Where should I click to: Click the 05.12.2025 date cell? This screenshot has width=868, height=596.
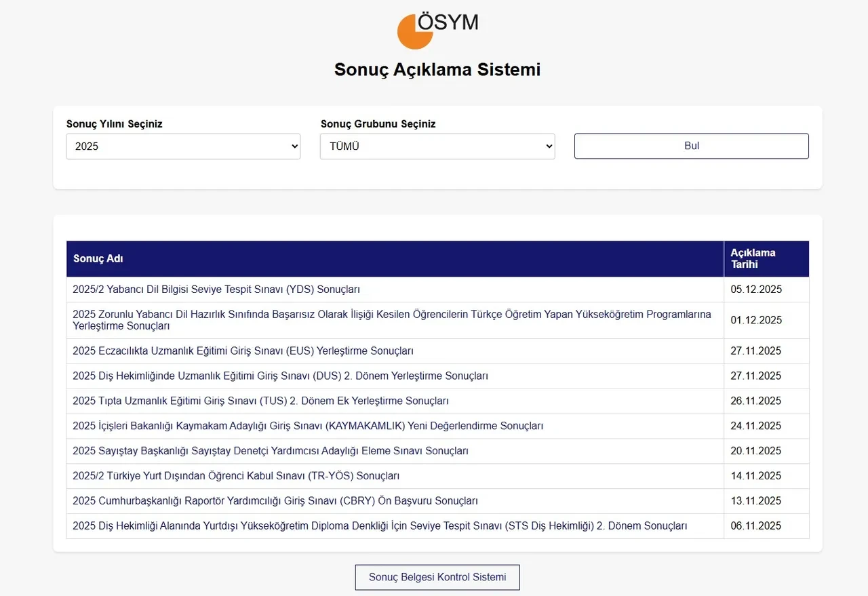click(756, 290)
